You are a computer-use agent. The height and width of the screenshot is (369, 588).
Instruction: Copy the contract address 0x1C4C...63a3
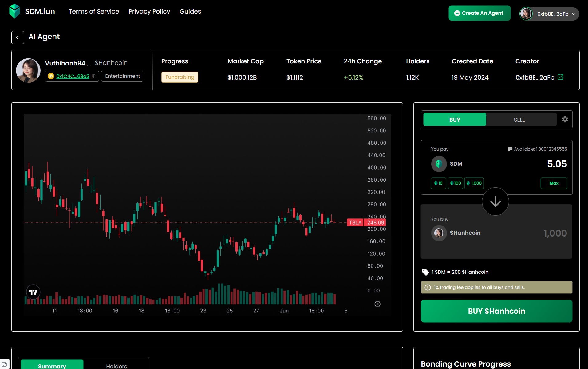[x=94, y=76]
